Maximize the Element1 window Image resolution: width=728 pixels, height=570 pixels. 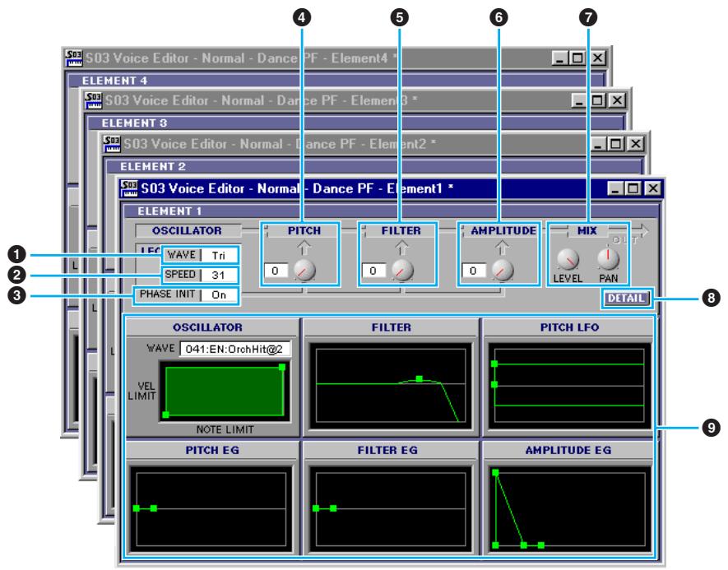click(x=633, y=188)
